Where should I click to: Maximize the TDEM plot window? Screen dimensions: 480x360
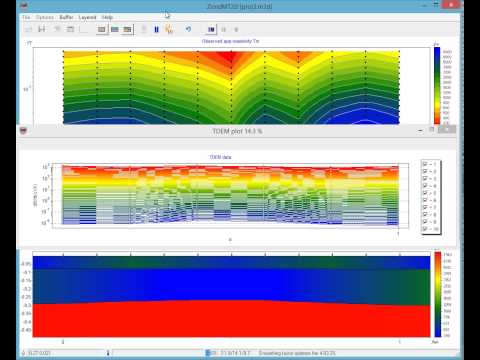coord(431,130)
